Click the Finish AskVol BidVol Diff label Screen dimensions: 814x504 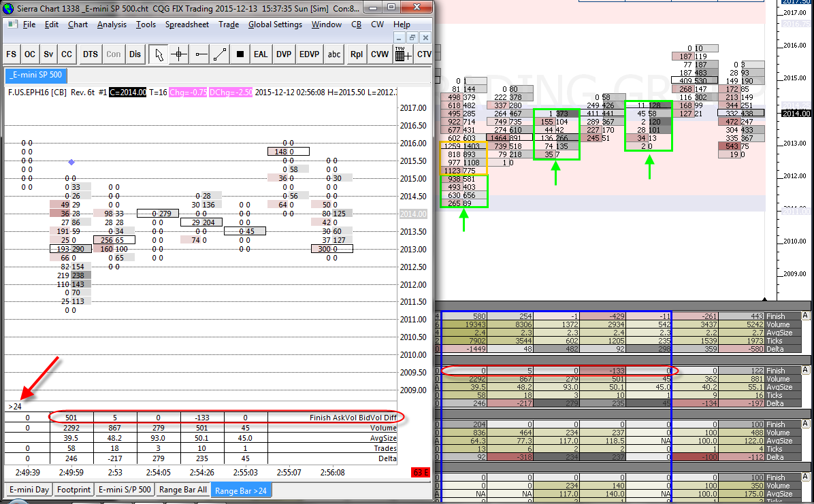pos(353,418)
